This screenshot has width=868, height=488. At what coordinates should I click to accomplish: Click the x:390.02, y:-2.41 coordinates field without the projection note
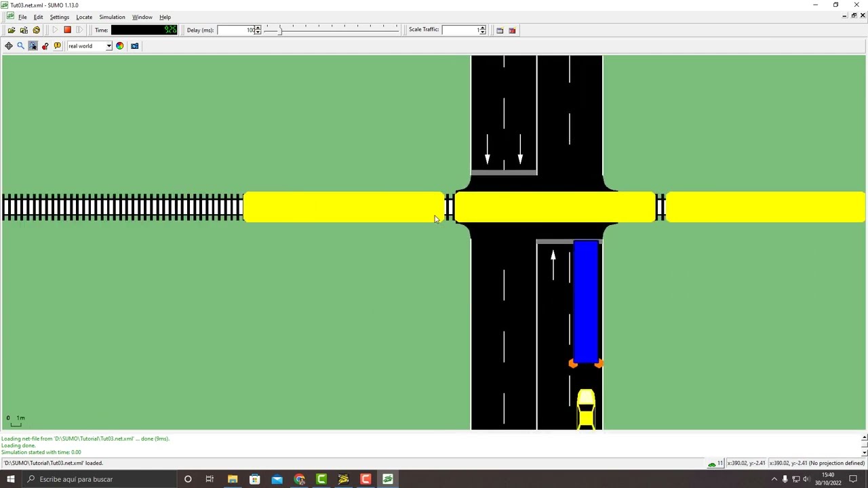746,463
